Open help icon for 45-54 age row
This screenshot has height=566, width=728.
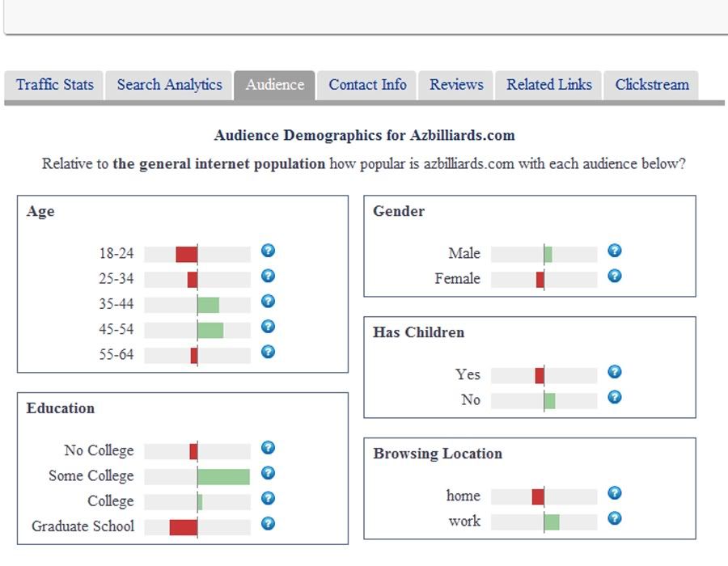click(x=268, y=327)
